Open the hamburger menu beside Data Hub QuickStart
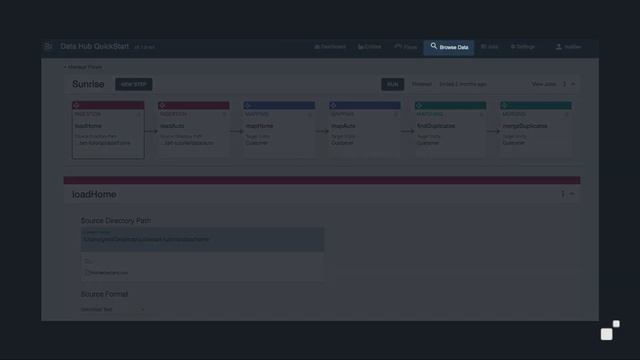 [48, 47]
